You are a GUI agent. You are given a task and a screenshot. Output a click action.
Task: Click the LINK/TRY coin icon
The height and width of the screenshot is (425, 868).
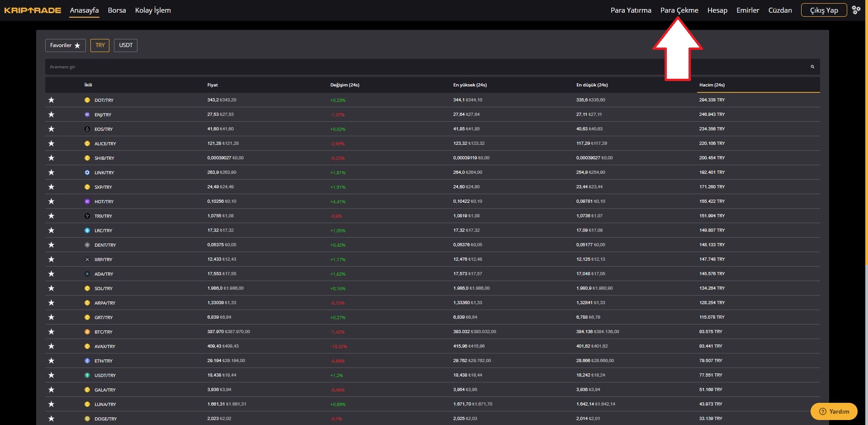87,172
